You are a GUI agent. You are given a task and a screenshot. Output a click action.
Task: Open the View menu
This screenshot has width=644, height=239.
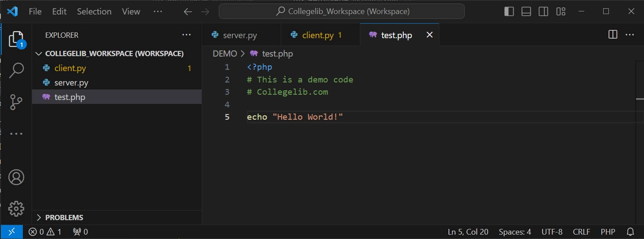pyautogui.click(x=131, y=11)
